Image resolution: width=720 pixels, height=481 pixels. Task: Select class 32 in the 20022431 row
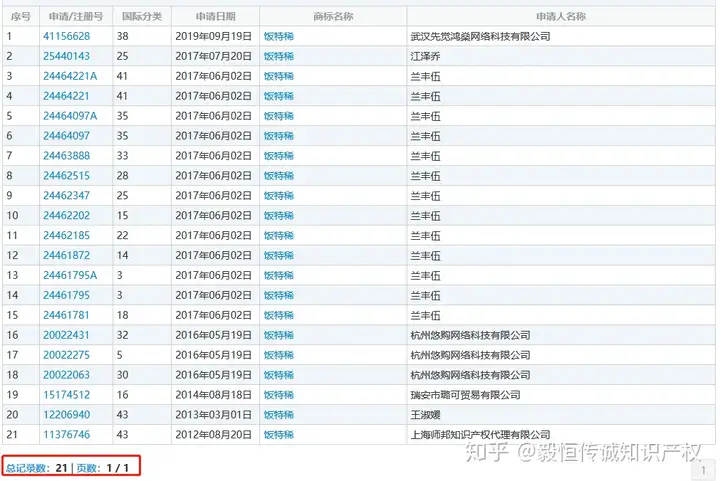click(122, 335)
